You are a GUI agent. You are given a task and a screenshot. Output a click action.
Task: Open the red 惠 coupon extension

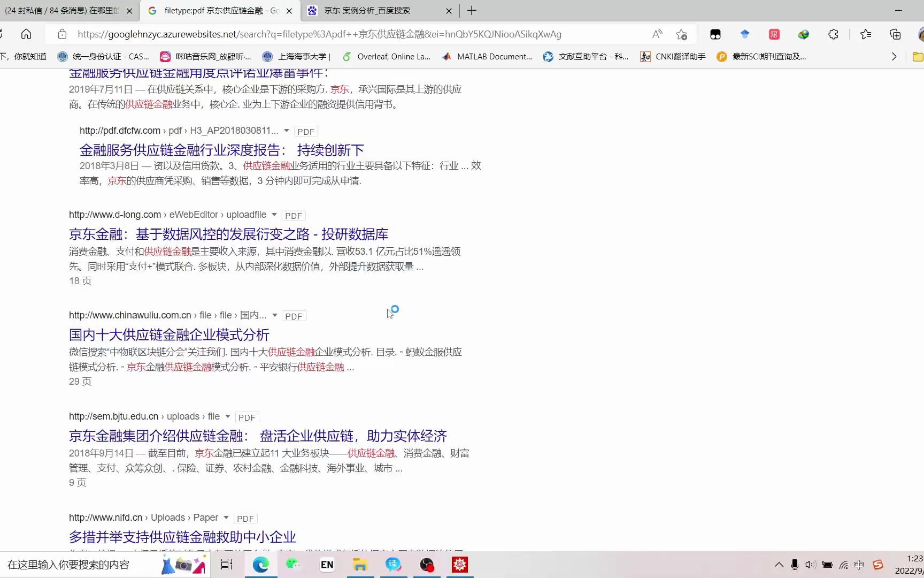[774, 34]
